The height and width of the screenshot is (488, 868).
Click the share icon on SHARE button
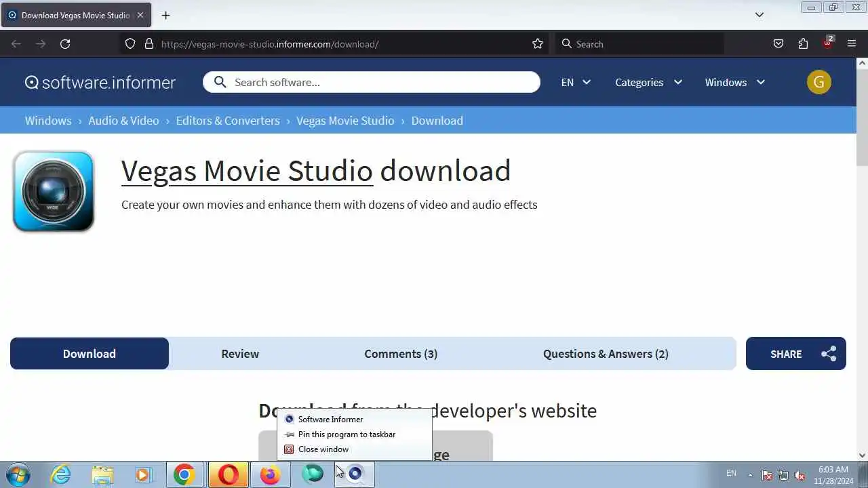828,354
